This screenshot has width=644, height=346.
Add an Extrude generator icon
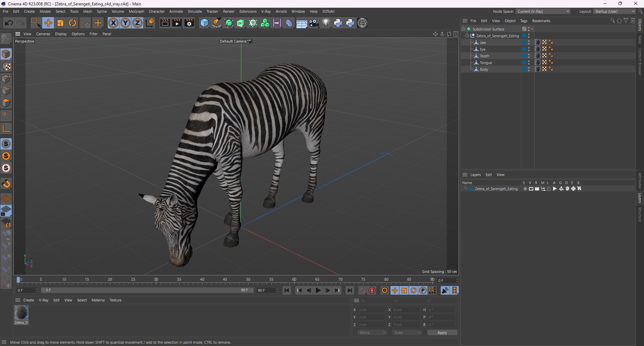(x=241, y=23)
